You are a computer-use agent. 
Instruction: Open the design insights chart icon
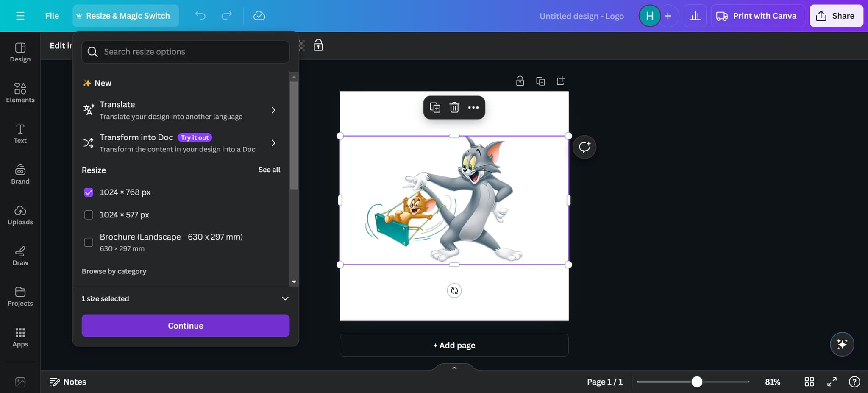(x=695, y=16)
